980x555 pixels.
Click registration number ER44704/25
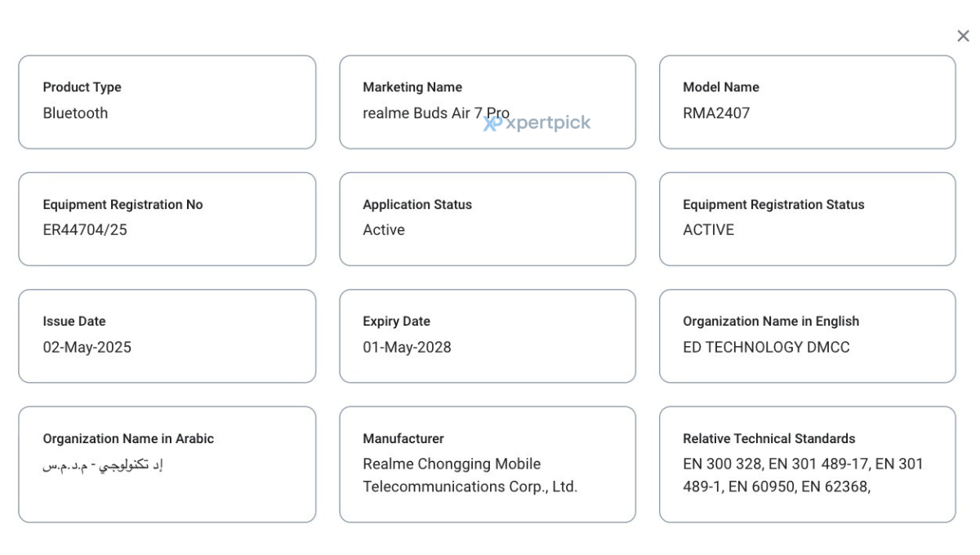tap(85, 230)
